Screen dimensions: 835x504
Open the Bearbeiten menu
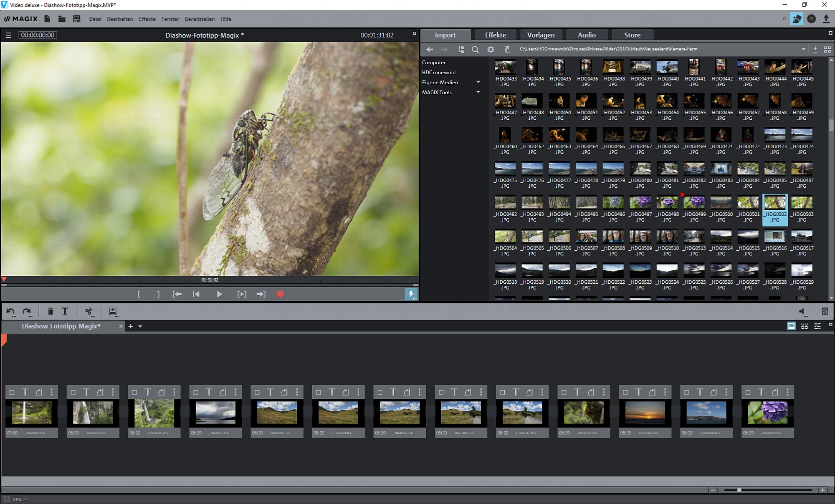coord(120,19)
